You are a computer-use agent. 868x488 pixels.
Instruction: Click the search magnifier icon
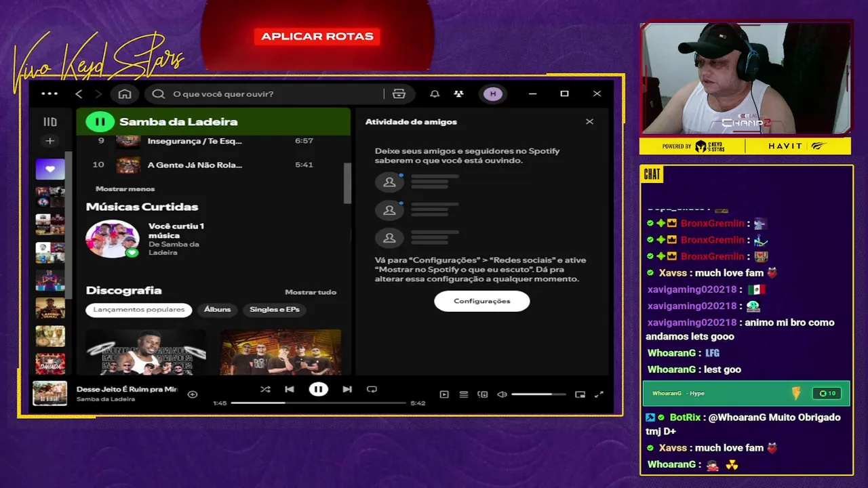pos(159,94)
